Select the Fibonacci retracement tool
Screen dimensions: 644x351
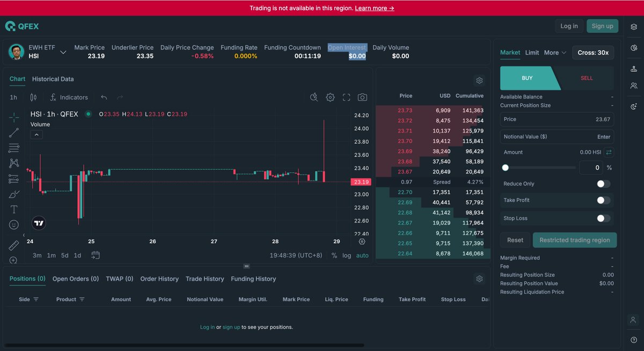click(x=14, y=148)
